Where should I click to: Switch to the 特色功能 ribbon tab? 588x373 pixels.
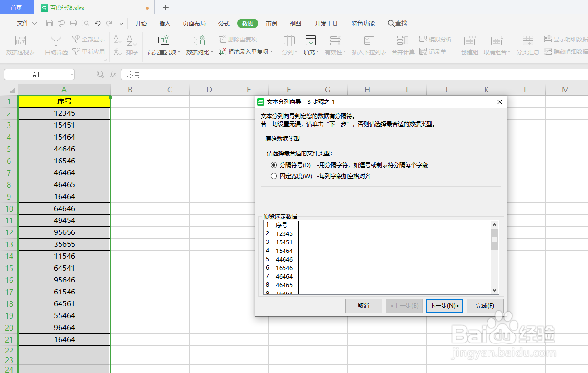click(x=363, y=23)
